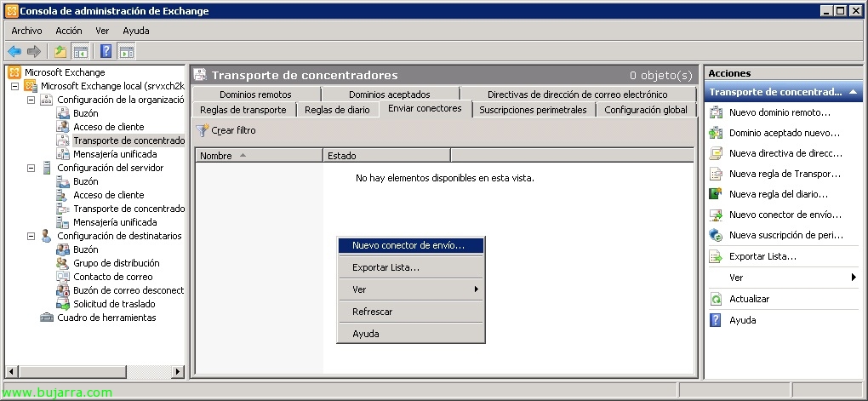Expand the Ver submenu arrow in Acciones
The height and width of the screenshot is (401, 868).
854,278
